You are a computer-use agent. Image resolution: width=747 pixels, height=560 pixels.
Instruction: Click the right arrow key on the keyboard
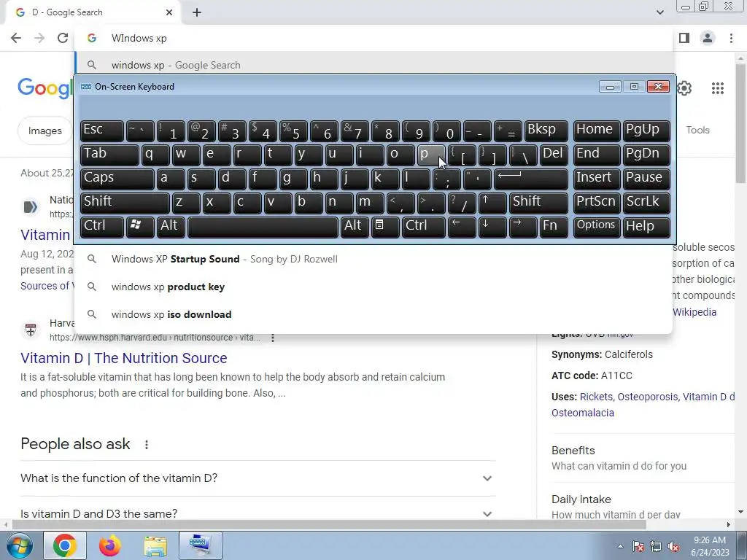pyautogui.click(x=523, y=226)
